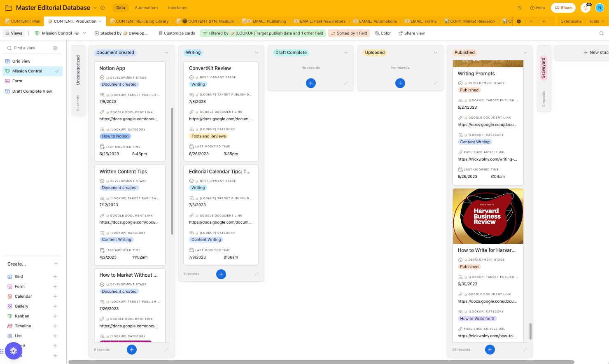The image size is (609, 364).
Task: Open base info icon beside title
Action: [x=103, y=8]
